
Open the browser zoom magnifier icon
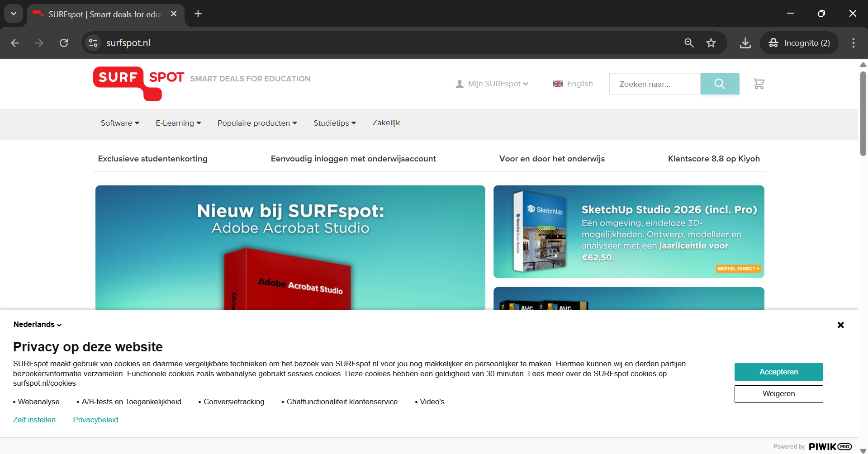point(689,43)
